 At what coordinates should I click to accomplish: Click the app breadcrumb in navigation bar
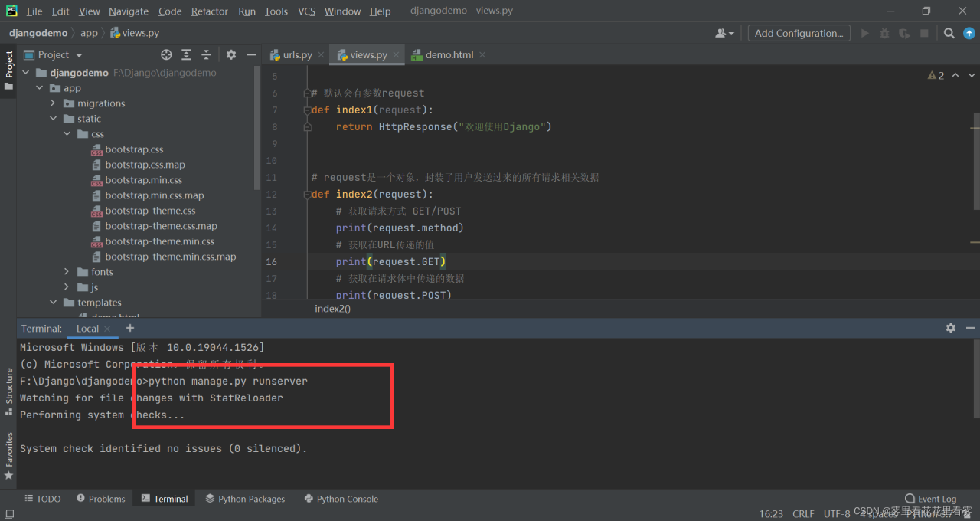pos(90,33)
